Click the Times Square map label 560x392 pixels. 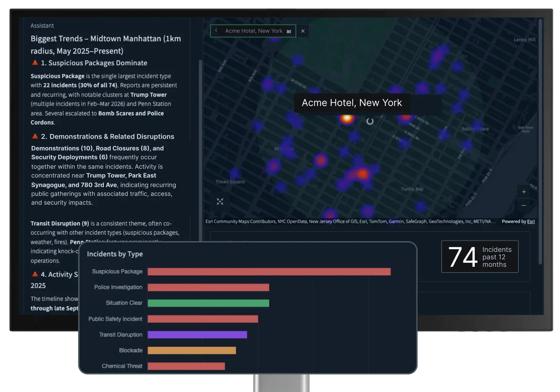click(x=230, y=182)
